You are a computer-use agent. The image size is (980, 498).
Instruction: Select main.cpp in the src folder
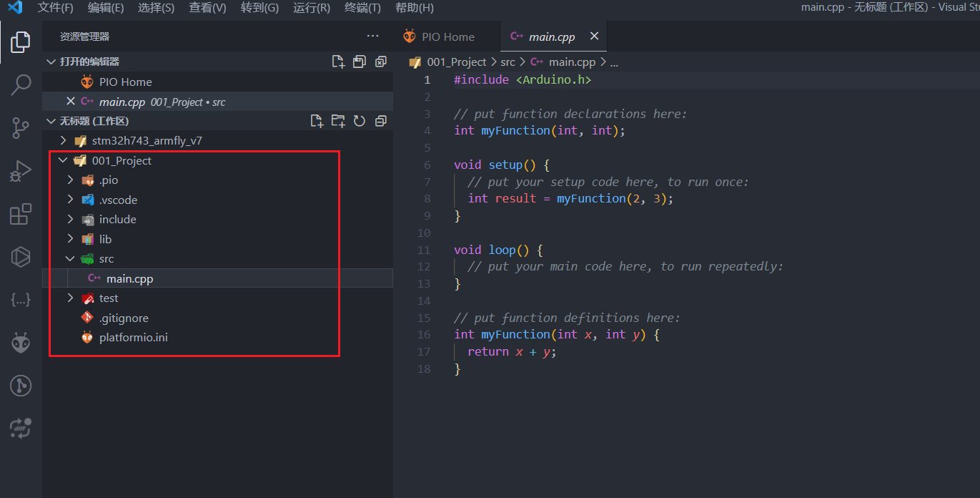tap(129, 278)
